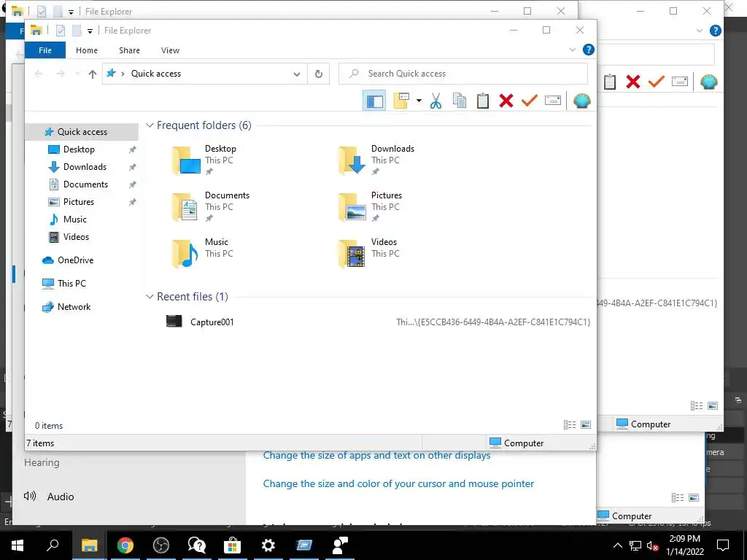Image resolution: width=747 pixels, height=560 pixels.
Task: Open Pictures folder in Frequent folders
Action: point(370,206)
